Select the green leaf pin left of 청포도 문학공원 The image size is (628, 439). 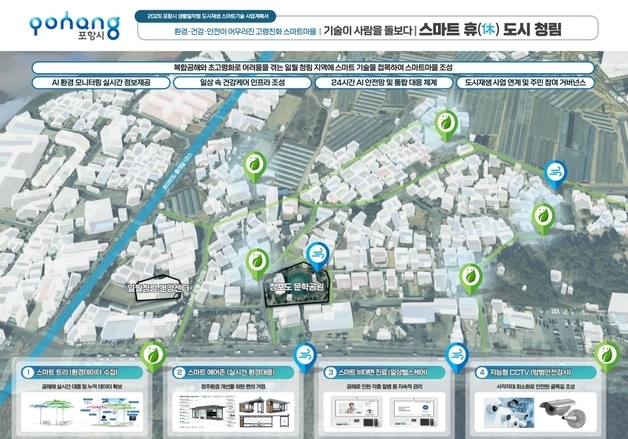(x=258, y=263)
